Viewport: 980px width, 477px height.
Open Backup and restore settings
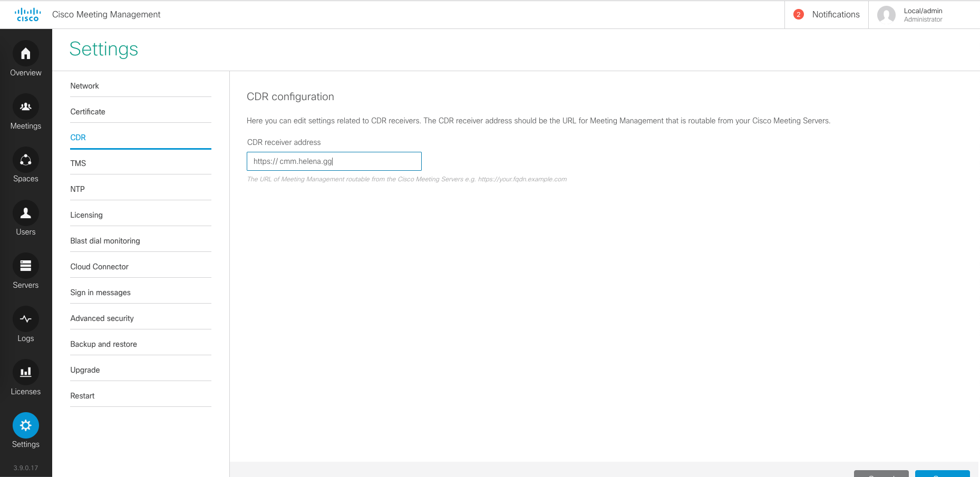(103, 344)
